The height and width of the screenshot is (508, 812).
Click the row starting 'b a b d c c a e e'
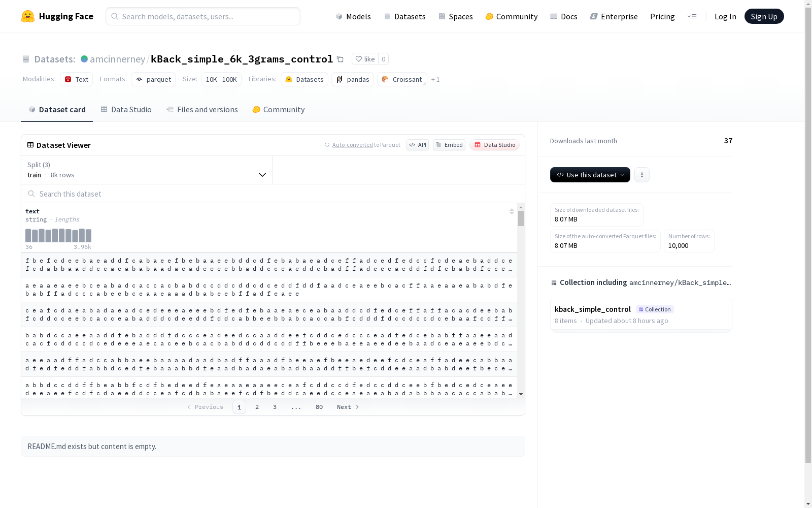[x=269, y=339]
